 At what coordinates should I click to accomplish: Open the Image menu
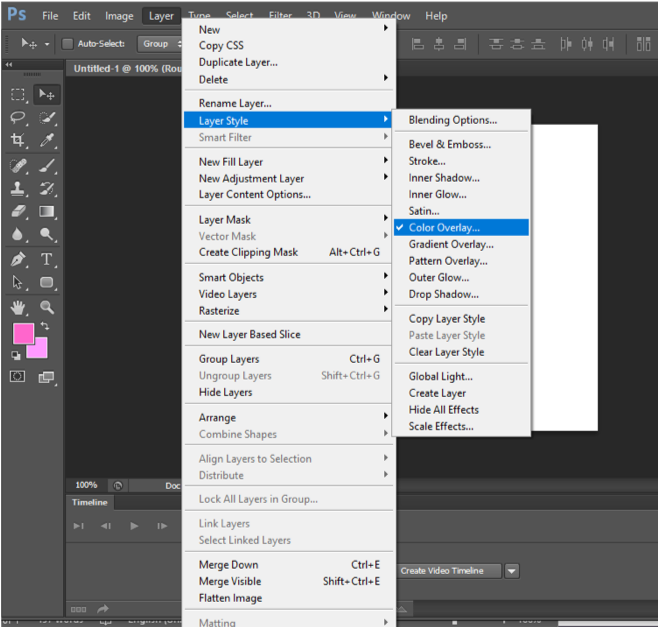(119, 16)
